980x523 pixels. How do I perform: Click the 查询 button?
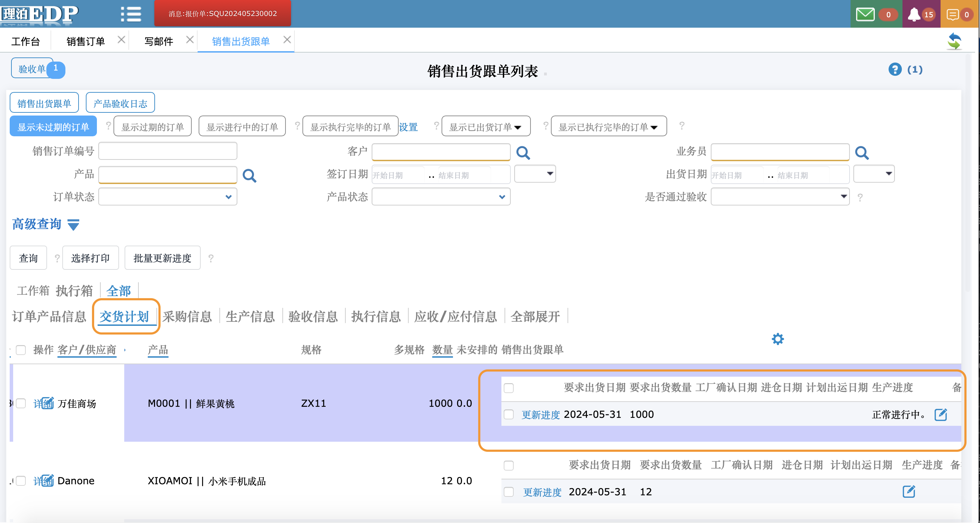coord(28,258)
